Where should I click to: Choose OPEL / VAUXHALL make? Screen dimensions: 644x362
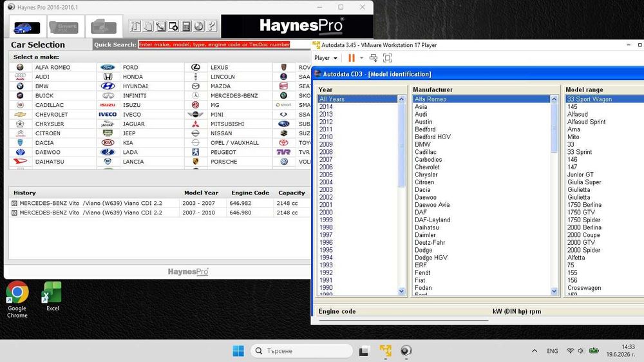[234, 143]
